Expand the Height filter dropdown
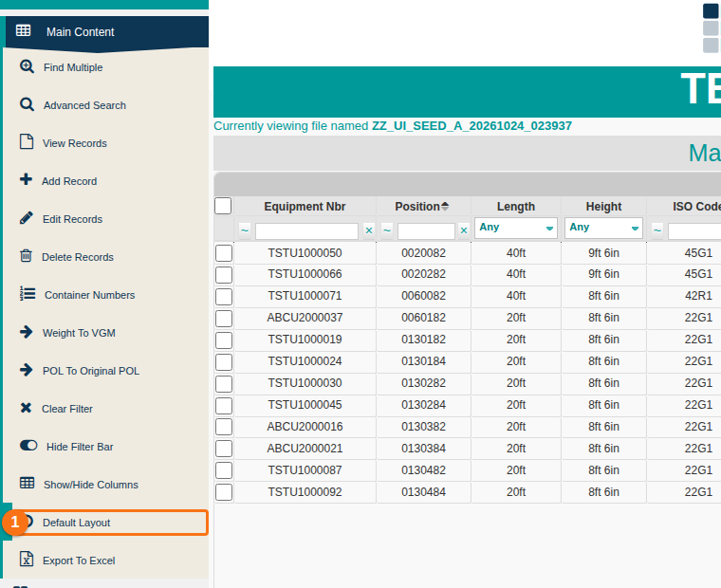The width and height of the screenshot is (721, 588). click(603, 228)
